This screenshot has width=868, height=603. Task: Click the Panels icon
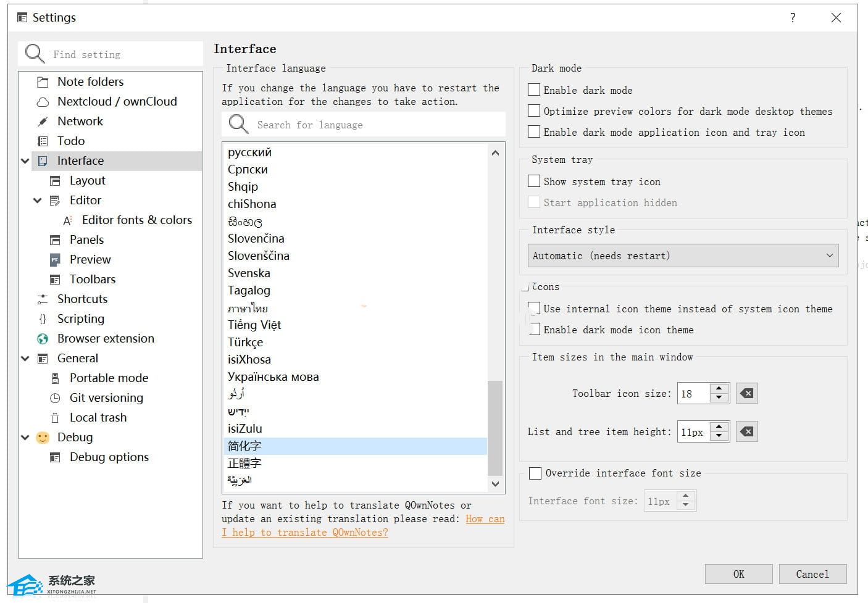pos(55,240)
